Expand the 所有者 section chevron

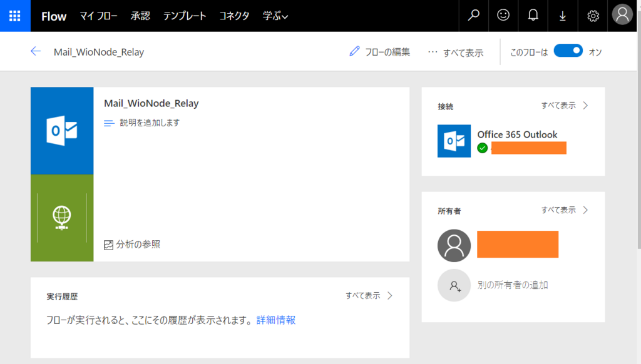[x=586, y=210]
